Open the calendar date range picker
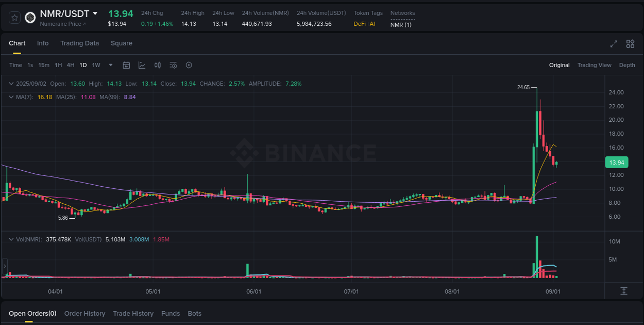This screenshot has width=644, height=325. [x=126, y=65]
